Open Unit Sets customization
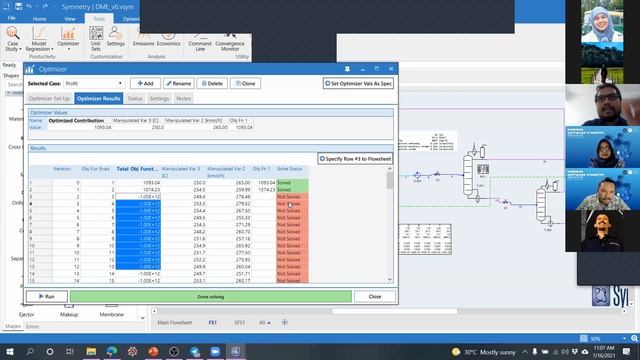The image size is (640, 360). coord(96,39)
